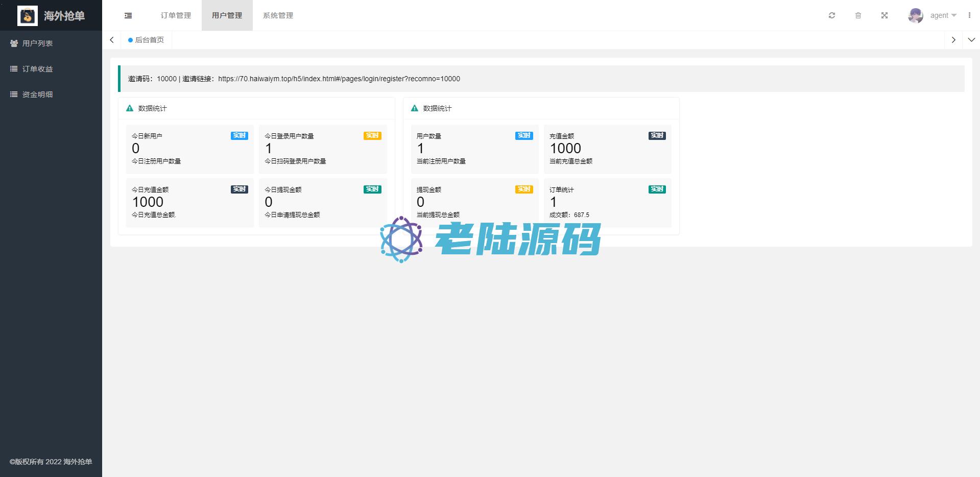This screenshot has width=980, height=477.
Task: Click the invitation register link URL
Action: (339, 79)
